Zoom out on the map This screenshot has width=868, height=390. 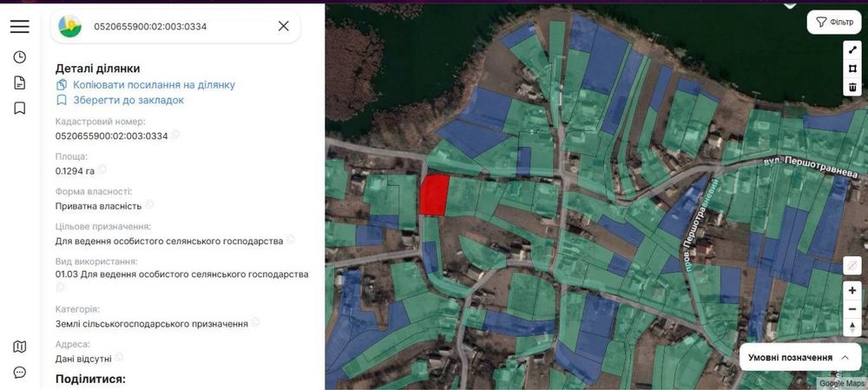point(852,308)
